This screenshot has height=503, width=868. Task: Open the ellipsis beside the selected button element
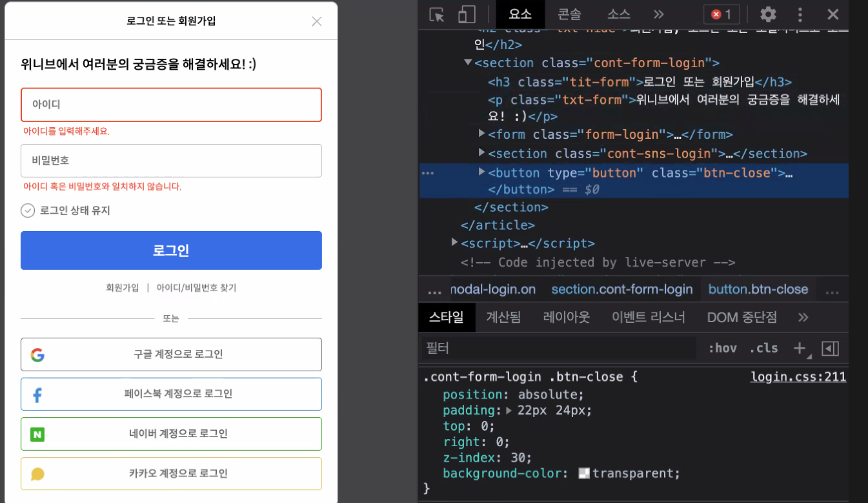[427, 173]
